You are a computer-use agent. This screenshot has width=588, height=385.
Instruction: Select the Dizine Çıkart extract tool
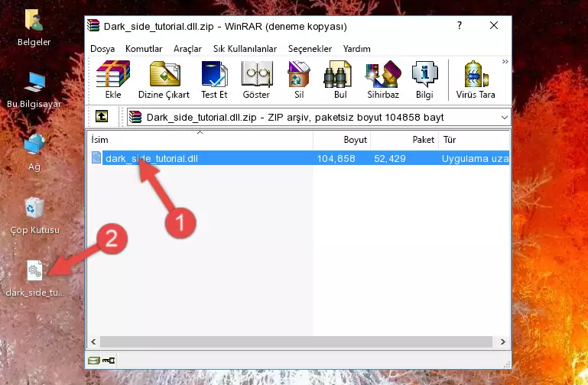pyautogui.click(x=164, y=79)
